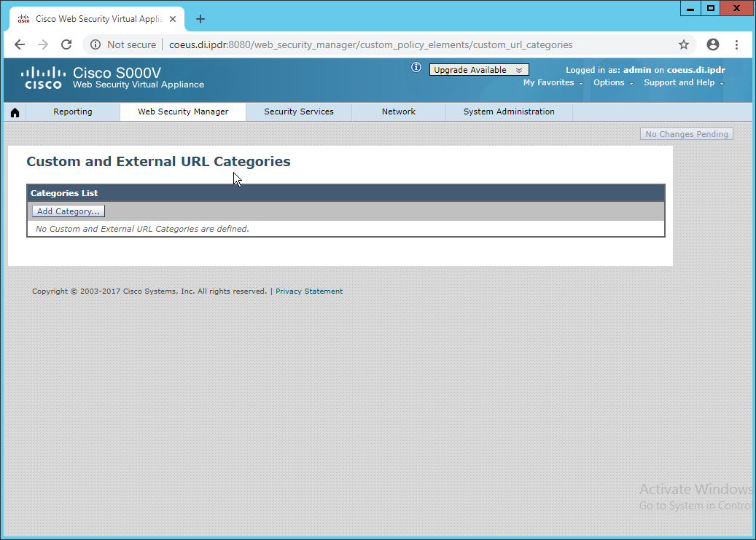Click the blue information icon
The width and height of the screenshot is (756, 540).
pyautogui.click(x=416, y=68)
